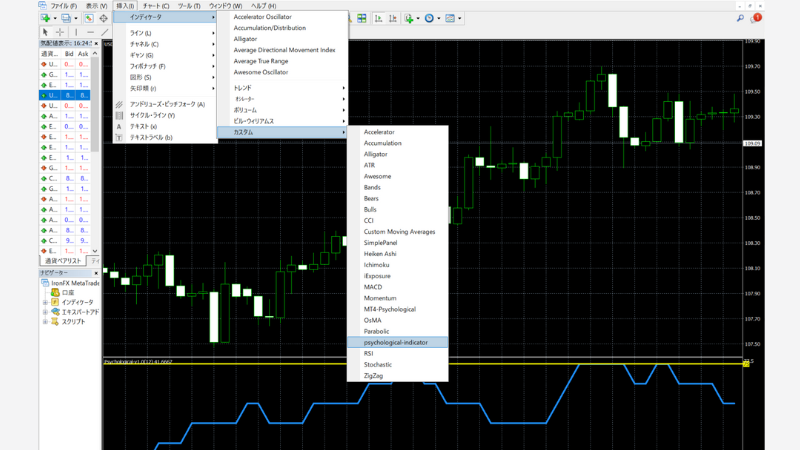The width and height of the screenshot is (800, 450).
Task: Click the periodicity clock icon
Action: click(x=429, y=18)
